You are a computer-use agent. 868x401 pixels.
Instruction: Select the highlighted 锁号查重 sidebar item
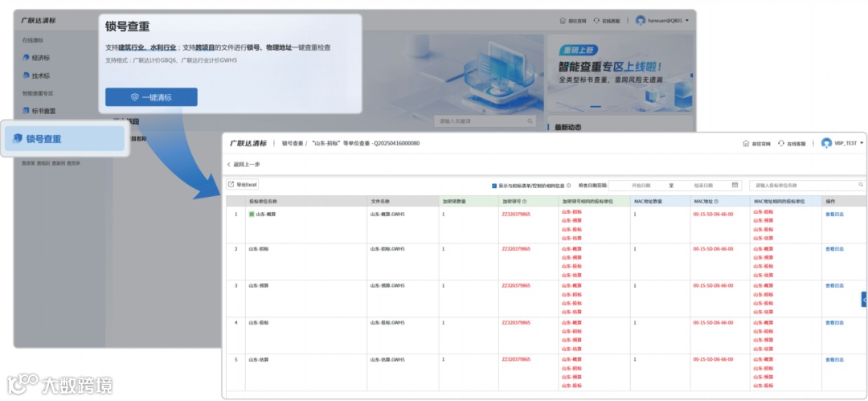(64, 139)
